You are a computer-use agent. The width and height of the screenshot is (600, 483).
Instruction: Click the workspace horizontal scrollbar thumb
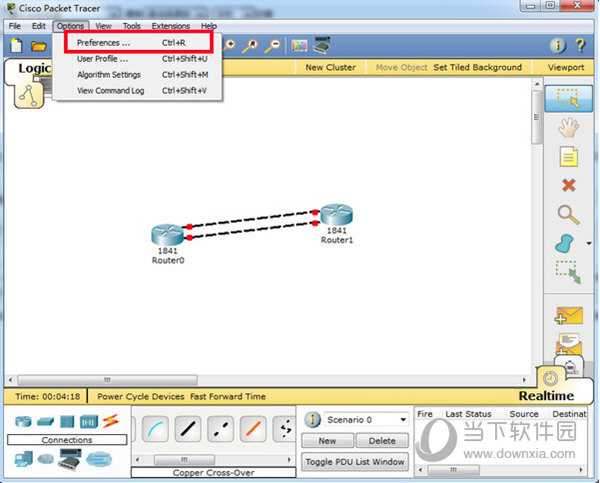[x=108, y=380]
